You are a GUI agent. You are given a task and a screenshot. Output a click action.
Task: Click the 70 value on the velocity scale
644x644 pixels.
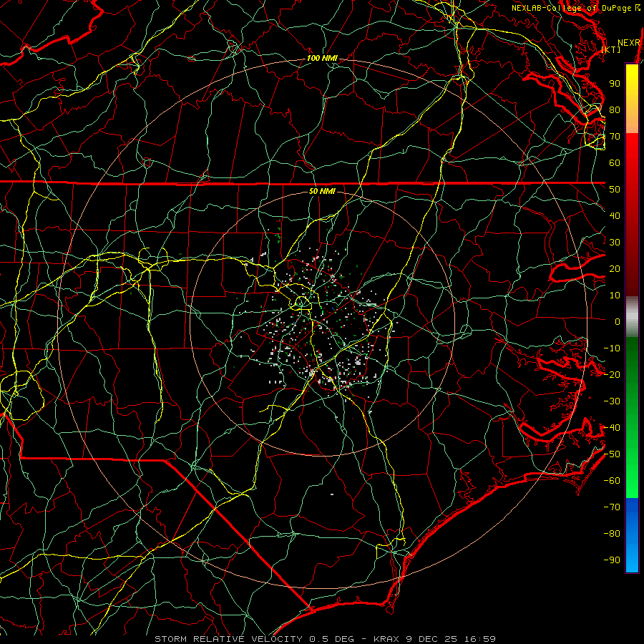tap(615, 137)
